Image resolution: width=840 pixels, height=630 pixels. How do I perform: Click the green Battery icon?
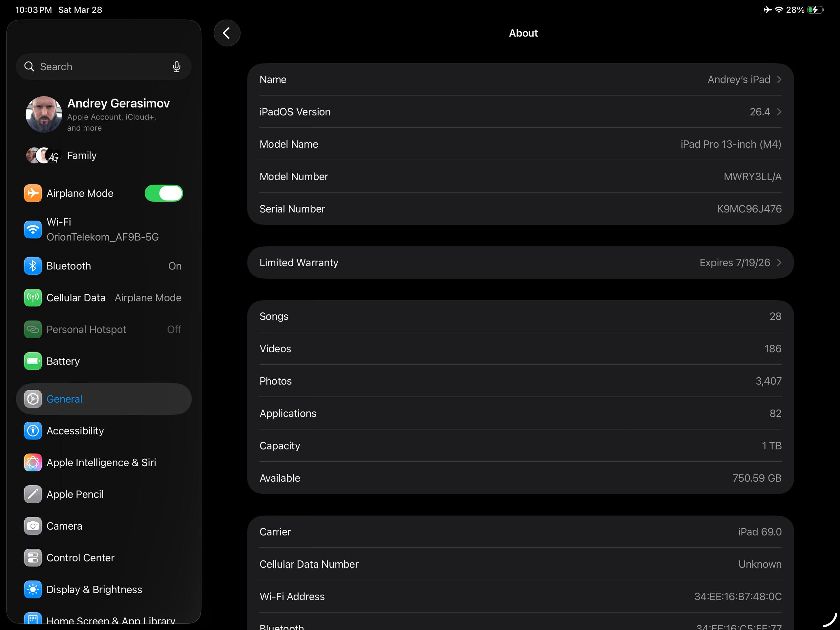[x=33, y=361]
